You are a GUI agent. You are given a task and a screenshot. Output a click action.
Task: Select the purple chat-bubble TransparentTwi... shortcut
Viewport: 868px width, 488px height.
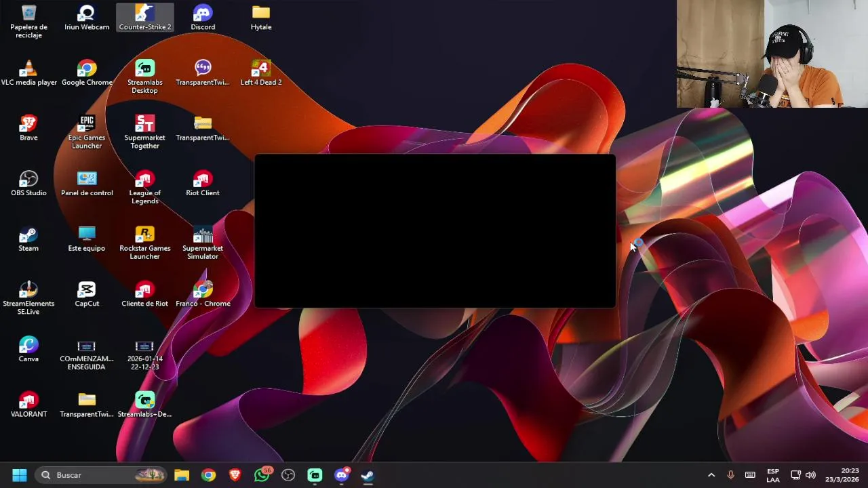[203, 73]
